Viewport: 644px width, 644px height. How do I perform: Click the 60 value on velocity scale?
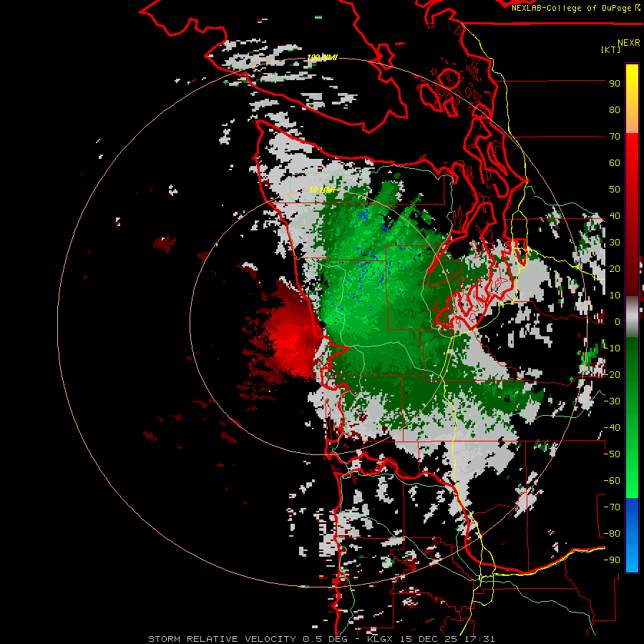615,163
